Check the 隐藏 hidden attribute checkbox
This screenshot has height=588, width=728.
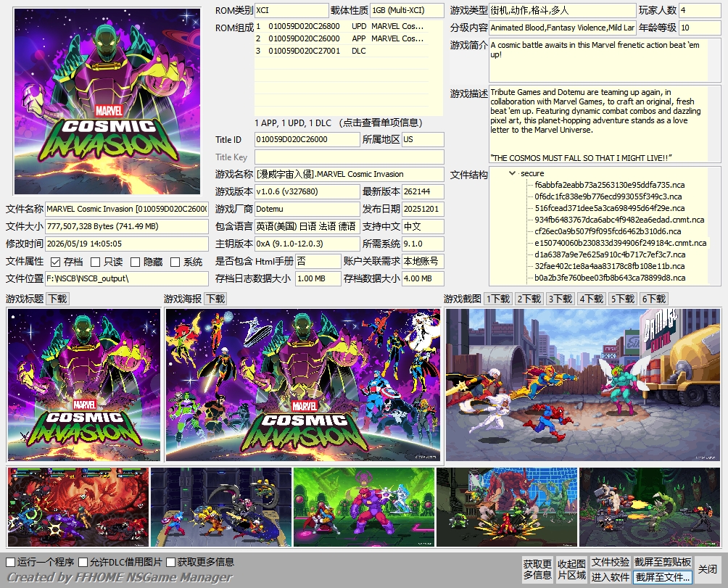pos(135,262)
